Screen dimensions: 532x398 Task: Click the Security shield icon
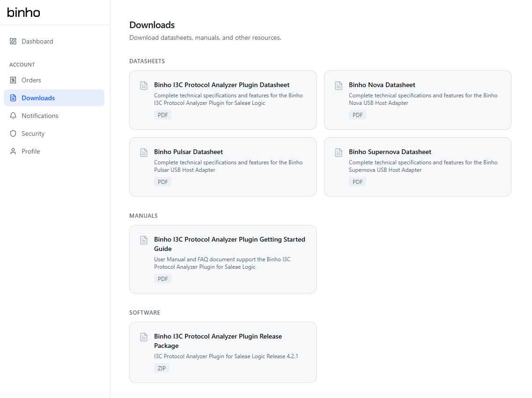(x=13, y=134)
